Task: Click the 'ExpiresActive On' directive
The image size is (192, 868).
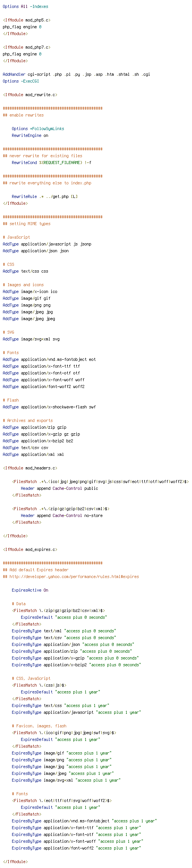Action: click(x=30, y=590)
